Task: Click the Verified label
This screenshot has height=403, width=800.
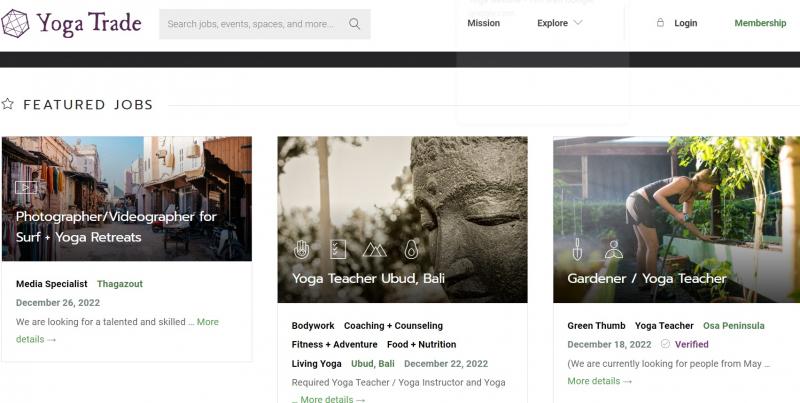Action: pos(691,344)
